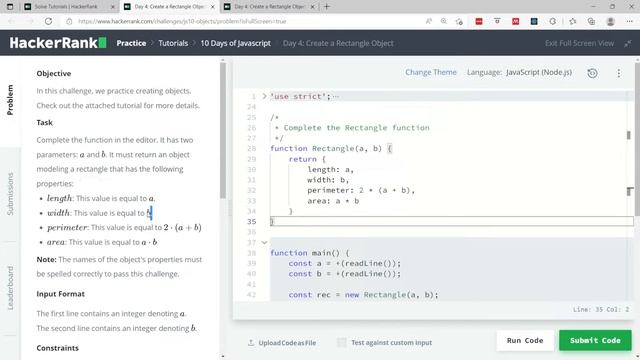
Task: Click the Input Format heading
Action: coord(60,294)
